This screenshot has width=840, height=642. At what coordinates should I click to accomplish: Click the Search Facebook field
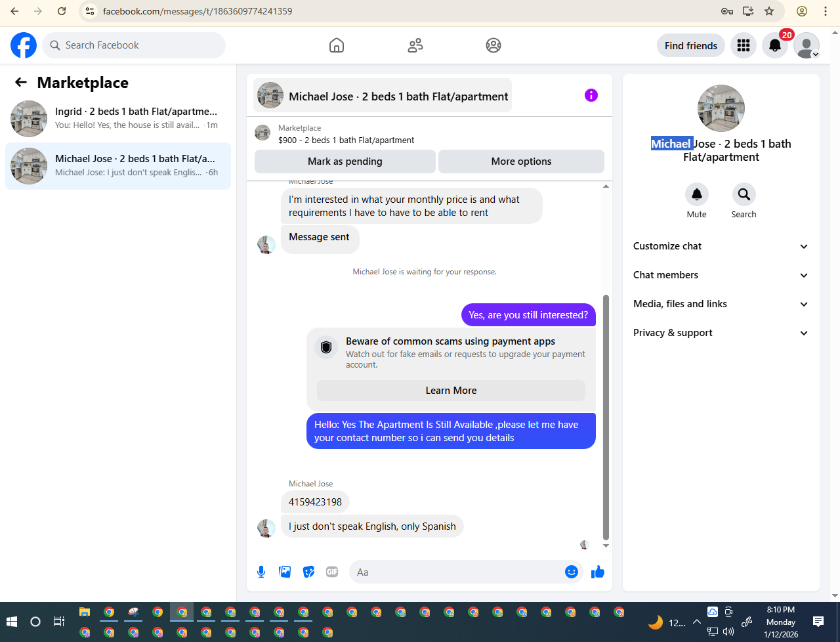[134, 45]
